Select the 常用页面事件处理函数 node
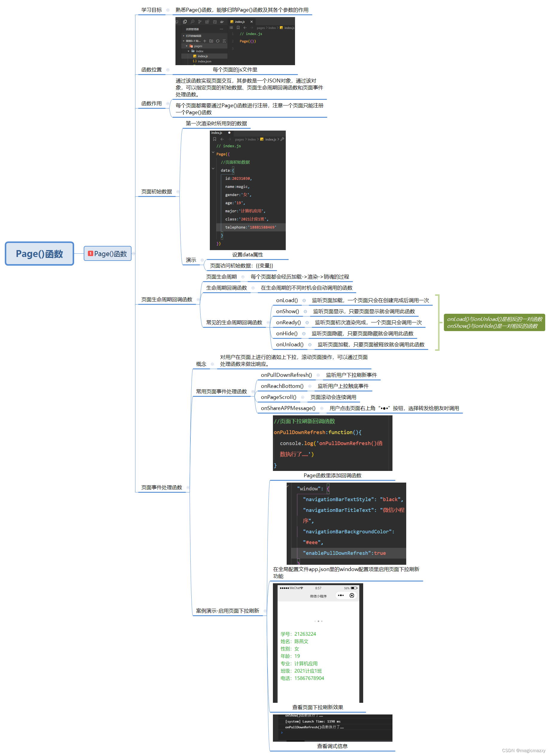Image resolution: width=550 pixels, height=756 pixels. tap(221, 392)
